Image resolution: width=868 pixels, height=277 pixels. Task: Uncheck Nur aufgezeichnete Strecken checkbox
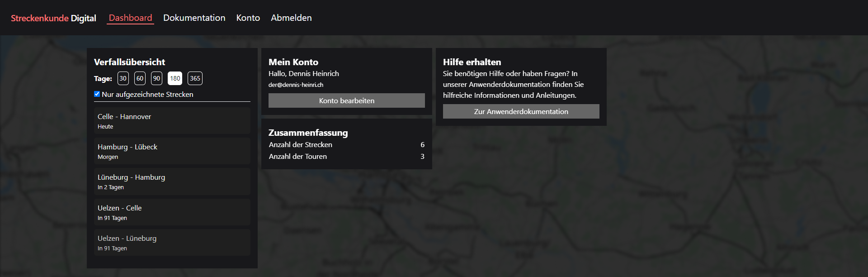[97, 94]
